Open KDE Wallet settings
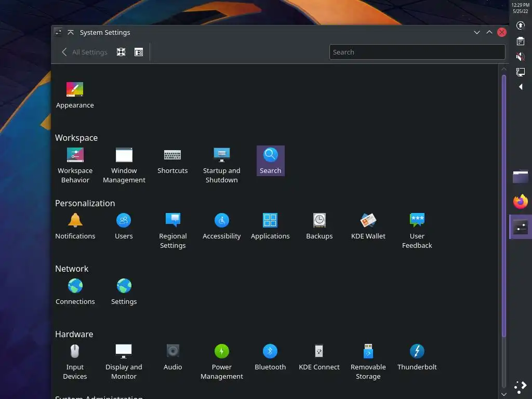532x399 pixels. tap(368, 227)
